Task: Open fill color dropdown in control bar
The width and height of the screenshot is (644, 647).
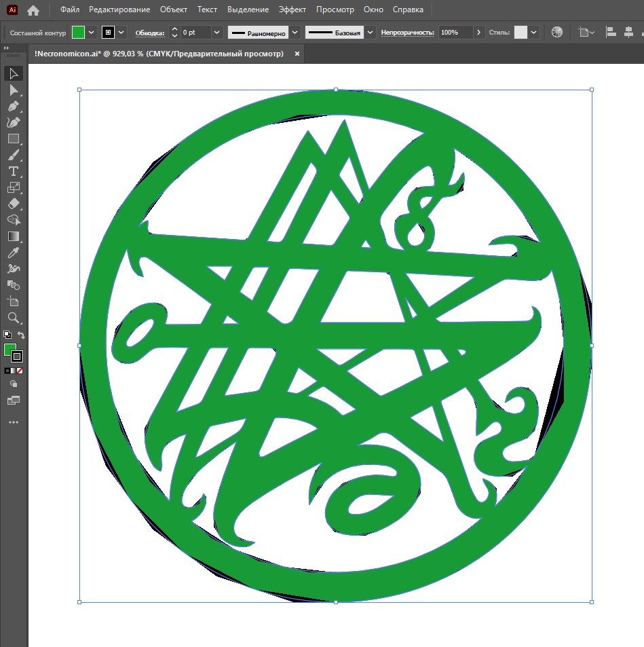Action: click(91, 32)
